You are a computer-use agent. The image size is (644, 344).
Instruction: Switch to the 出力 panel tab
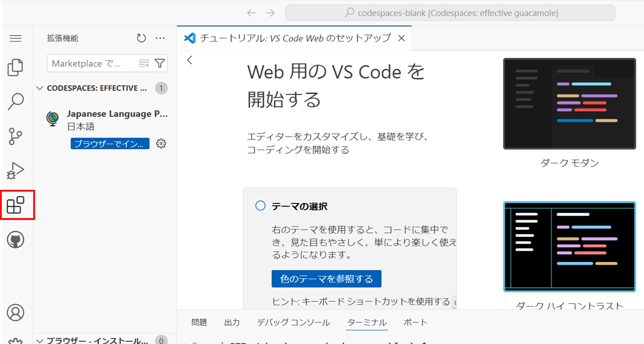[232, 322]
